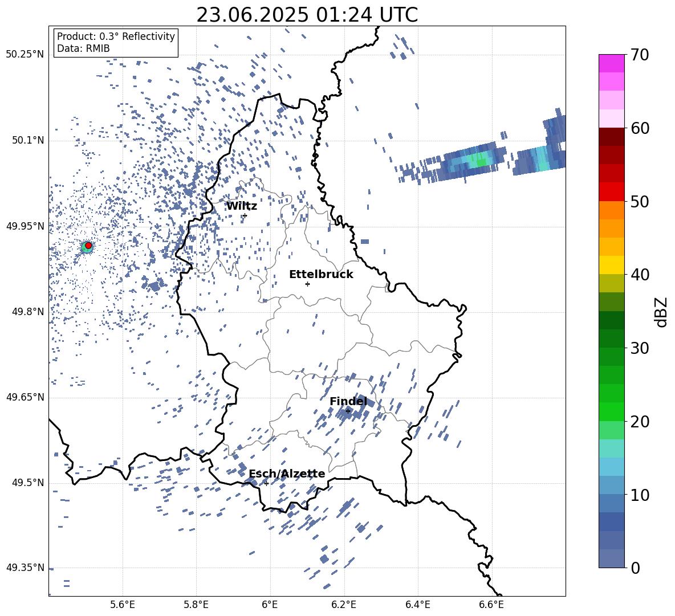Click the cross marker below Esch/Alzette
Image resolution: width=675 pixels, height=616 pixels.
pos(266,483)
